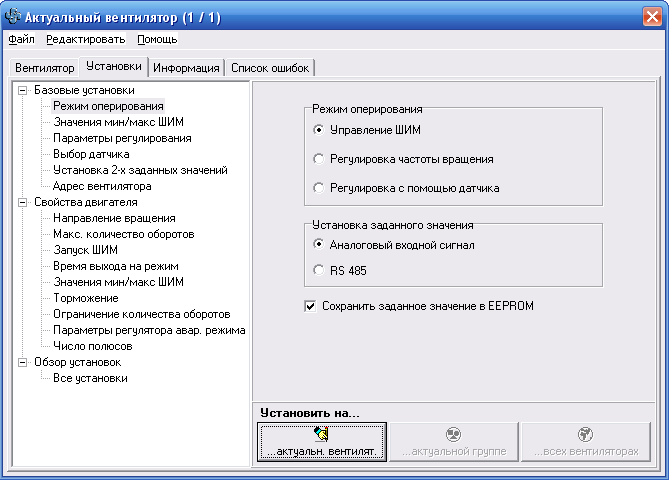Select Запуск ШИМ tree item
Viewport: 669px width, 480px height.
point(85,250)
